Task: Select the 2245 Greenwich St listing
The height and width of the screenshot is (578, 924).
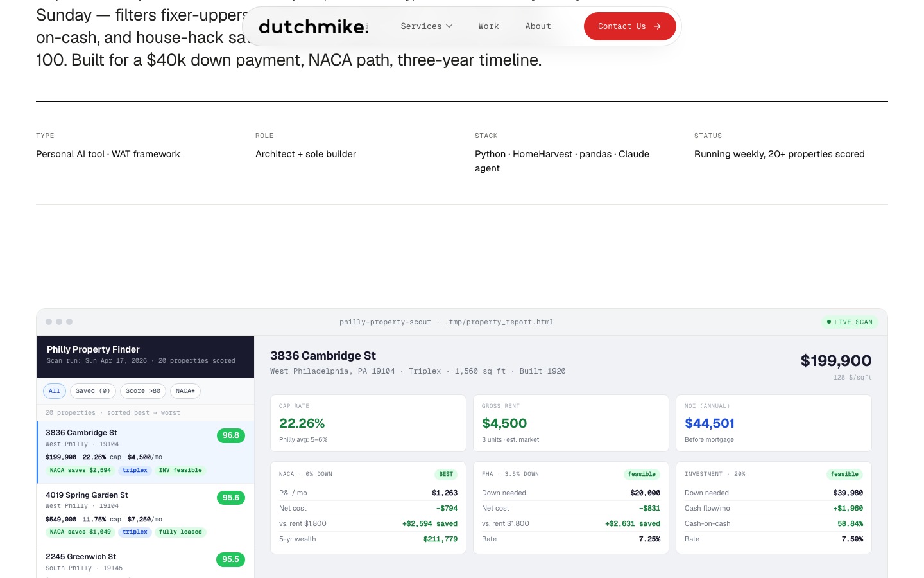Action: point(146,562)
